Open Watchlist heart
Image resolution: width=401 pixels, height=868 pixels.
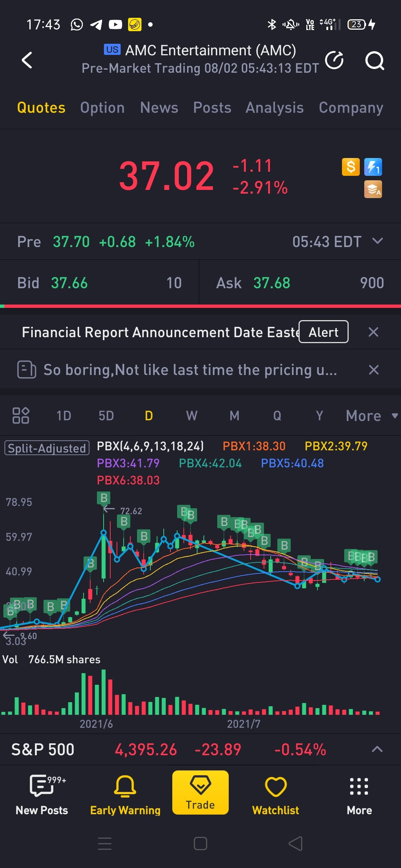[x=276, y=795]
